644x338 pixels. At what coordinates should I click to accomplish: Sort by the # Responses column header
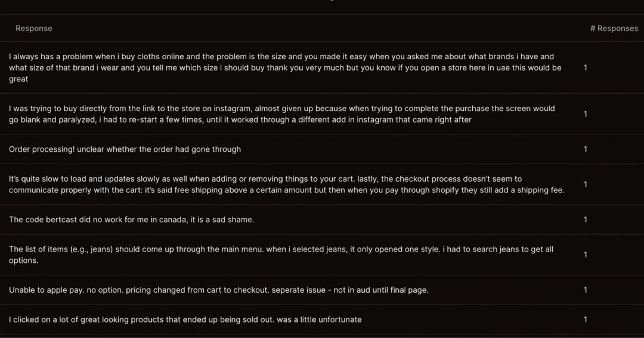click(x=614, y=29)
